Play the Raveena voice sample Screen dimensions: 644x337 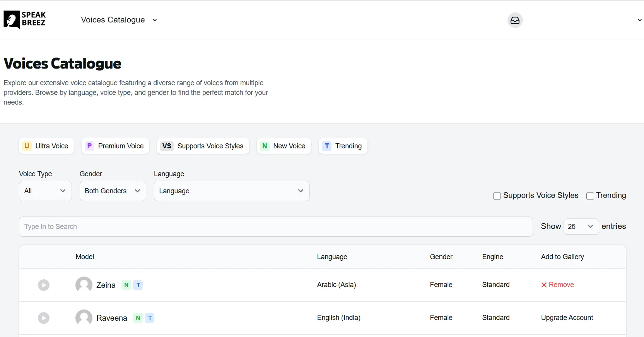(44, 318)
